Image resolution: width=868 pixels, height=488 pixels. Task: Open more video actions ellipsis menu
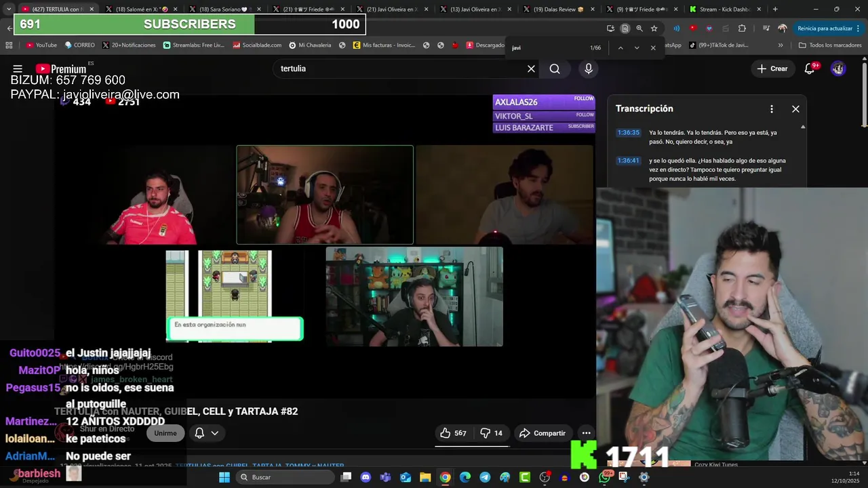tap(586, 433)
